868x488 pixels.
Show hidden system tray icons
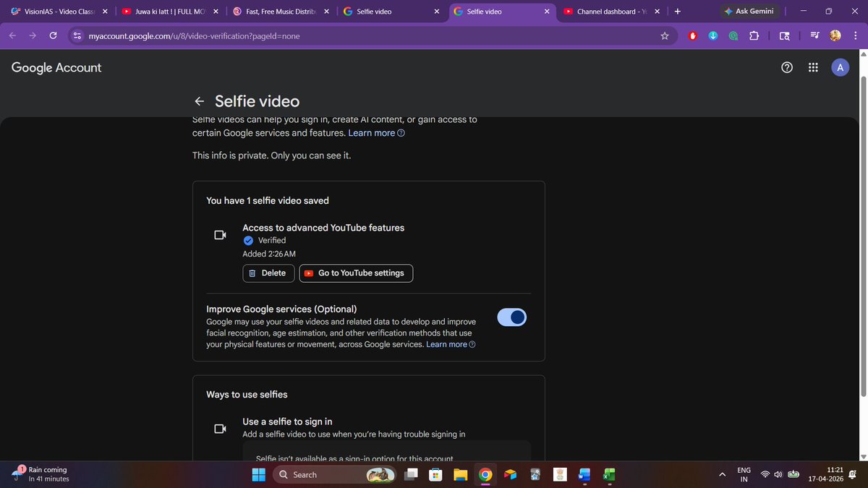722,474
